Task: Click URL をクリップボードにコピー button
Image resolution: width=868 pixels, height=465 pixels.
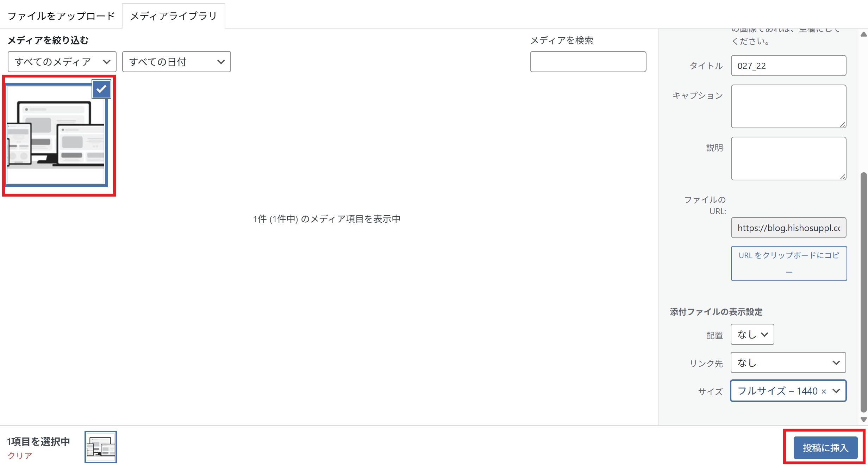Action: (789, 263)
